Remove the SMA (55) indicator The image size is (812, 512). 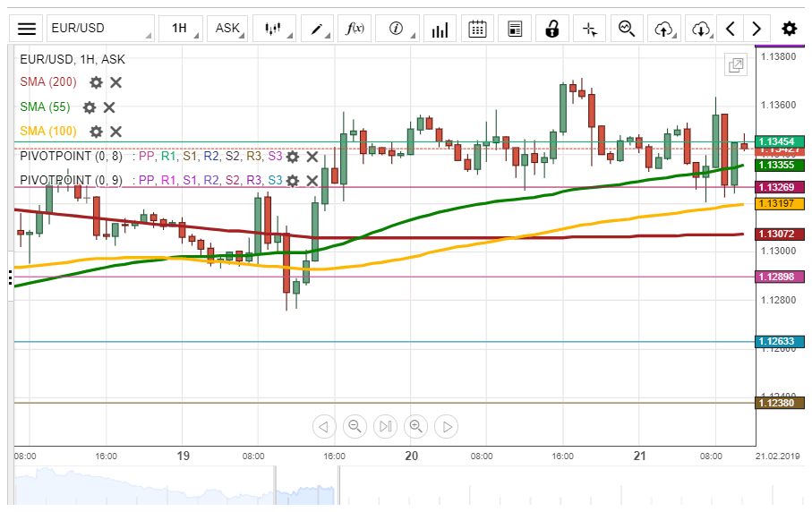109,107
